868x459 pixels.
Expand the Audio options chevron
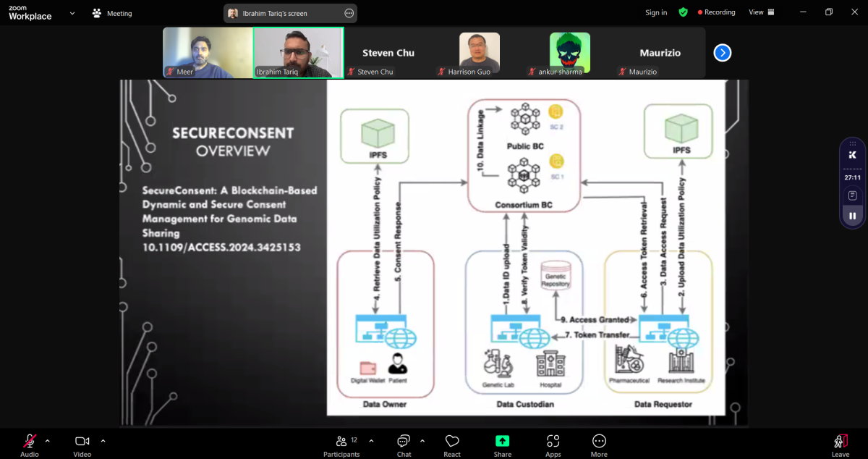click(x=48, y=440)
